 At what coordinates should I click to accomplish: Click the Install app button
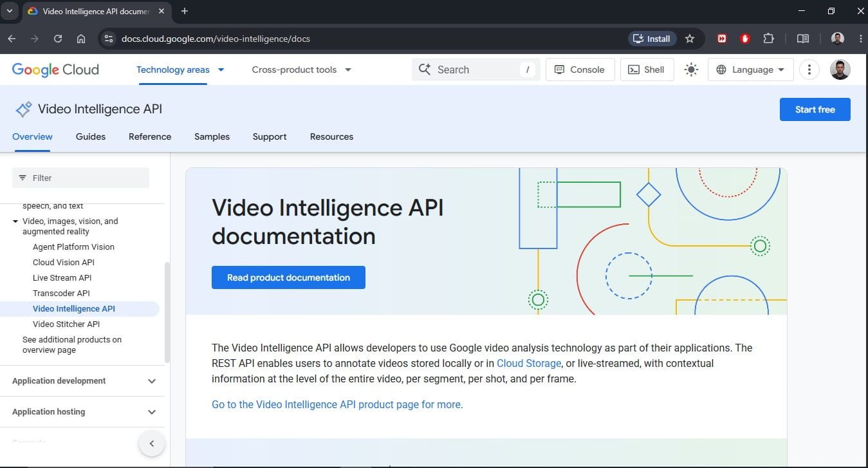(x=652, y=39)
